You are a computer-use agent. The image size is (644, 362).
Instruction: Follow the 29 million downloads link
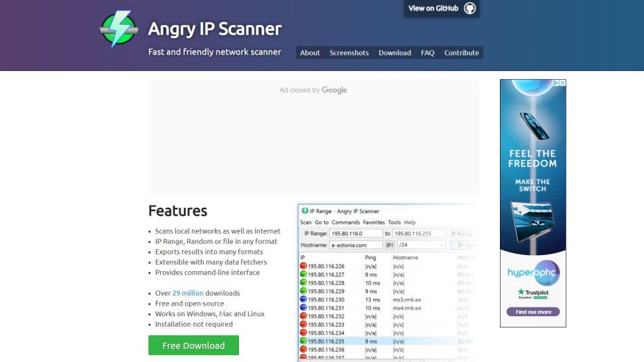click(188, 293)
